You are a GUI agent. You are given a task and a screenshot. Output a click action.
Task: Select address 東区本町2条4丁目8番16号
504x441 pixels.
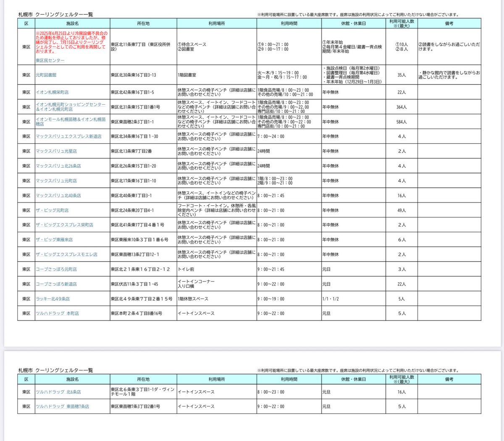point(136,313)
